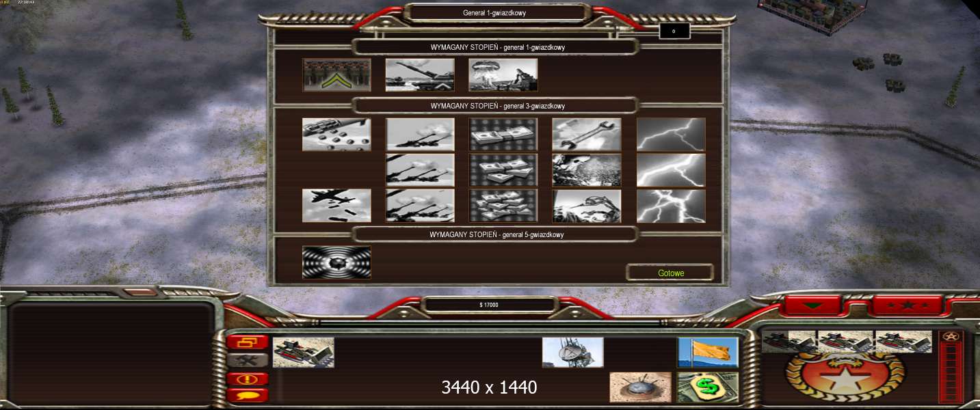Open options with crossed tools button
The width and height of the screenshot is (980, 410).
248,360
